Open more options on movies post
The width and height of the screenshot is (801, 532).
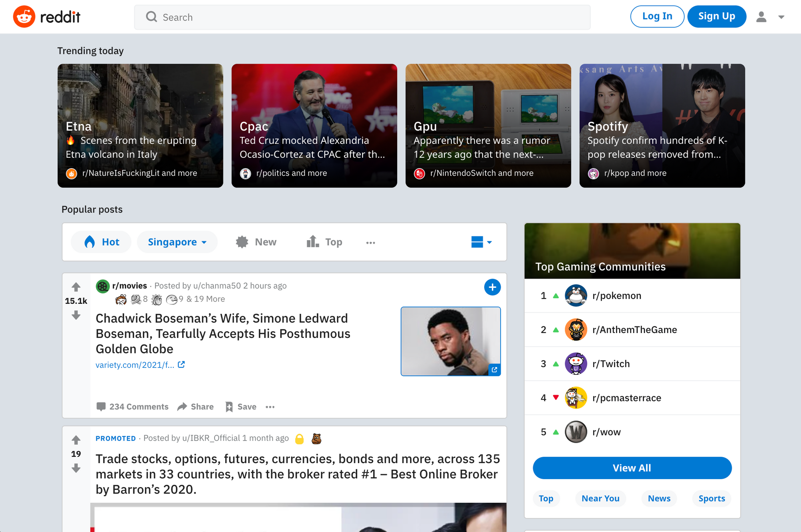click(270, 407)
